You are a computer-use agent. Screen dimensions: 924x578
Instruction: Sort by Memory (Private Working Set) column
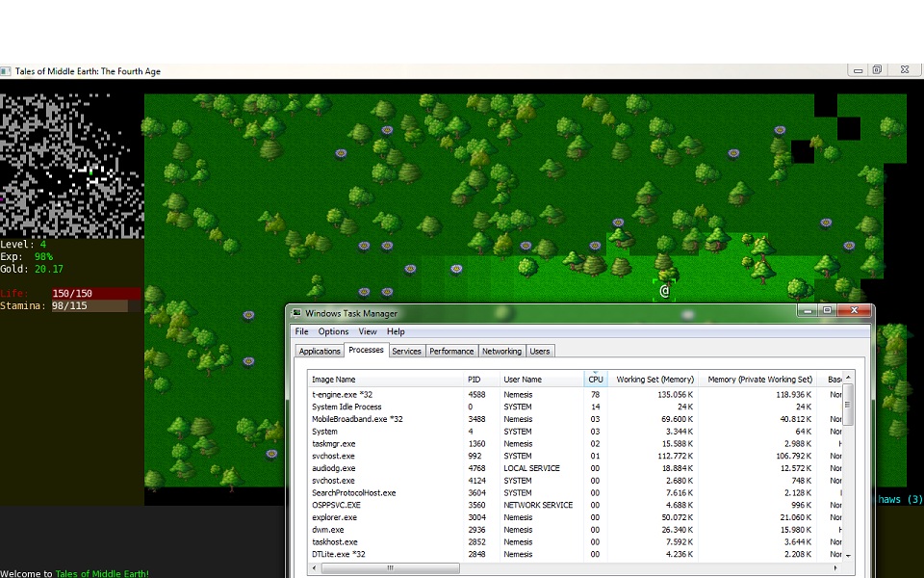[758, 380]
